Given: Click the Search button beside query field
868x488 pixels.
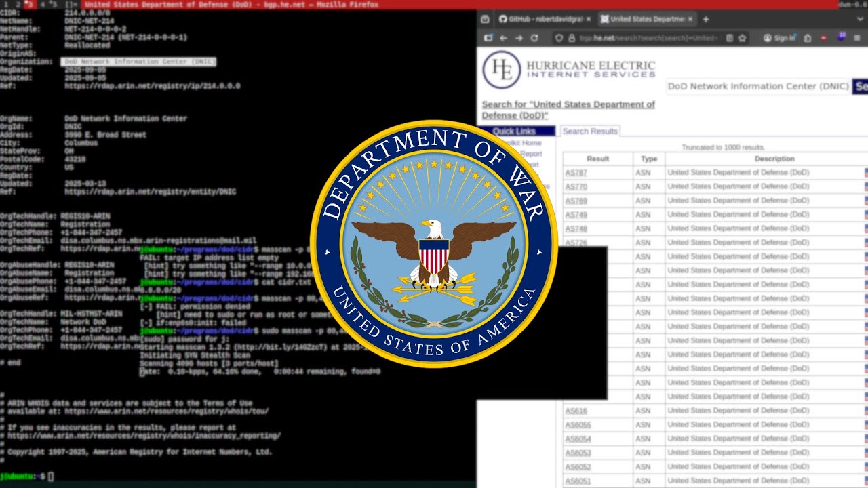Looking at the screenshot, I should coord(860,87).
